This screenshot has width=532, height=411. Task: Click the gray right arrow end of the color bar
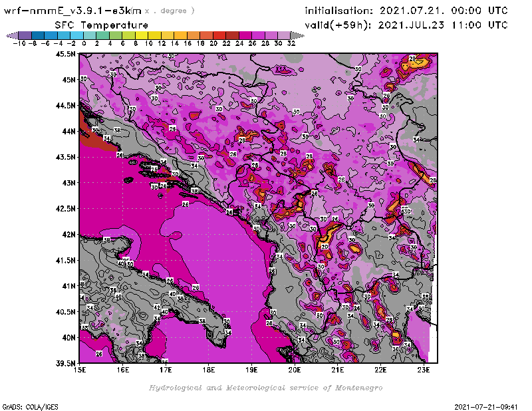click(297, 35)
